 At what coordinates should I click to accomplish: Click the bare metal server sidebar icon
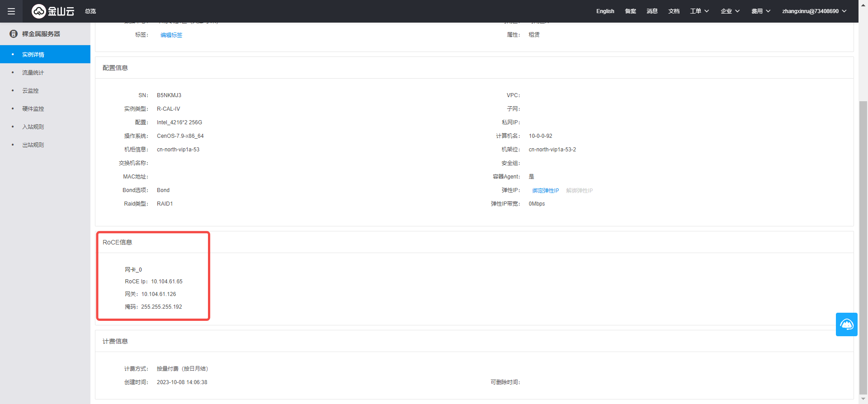pyautogui.click(x=14, y=34)
